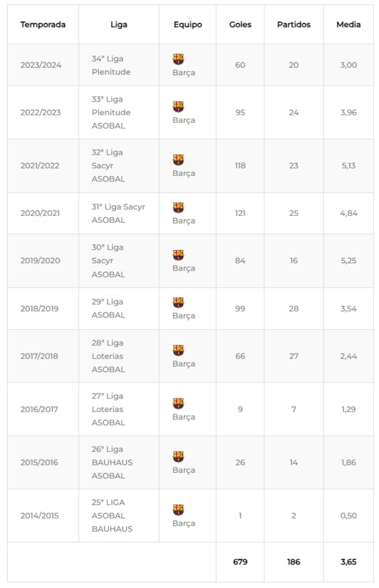
Task: Click the Barça crest in the 2014/2015 row
Action: (x=178, y=510)
